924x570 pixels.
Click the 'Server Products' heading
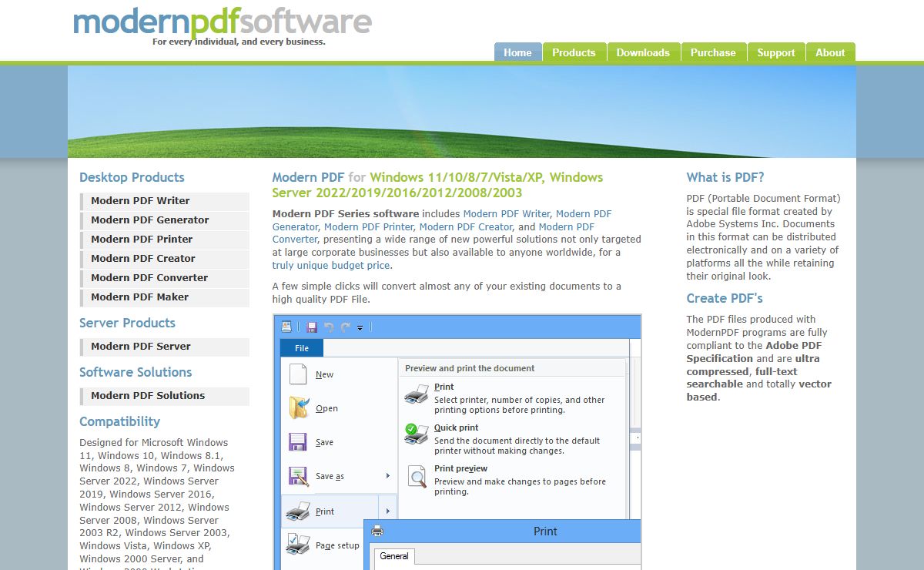point(127,323)
